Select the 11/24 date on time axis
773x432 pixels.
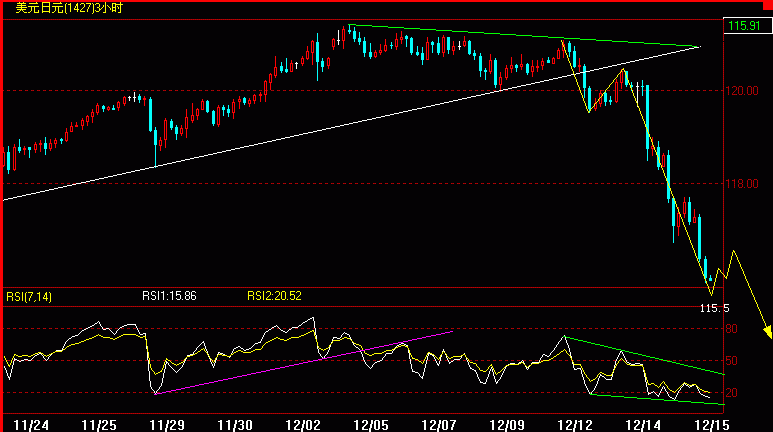point(31,425)
